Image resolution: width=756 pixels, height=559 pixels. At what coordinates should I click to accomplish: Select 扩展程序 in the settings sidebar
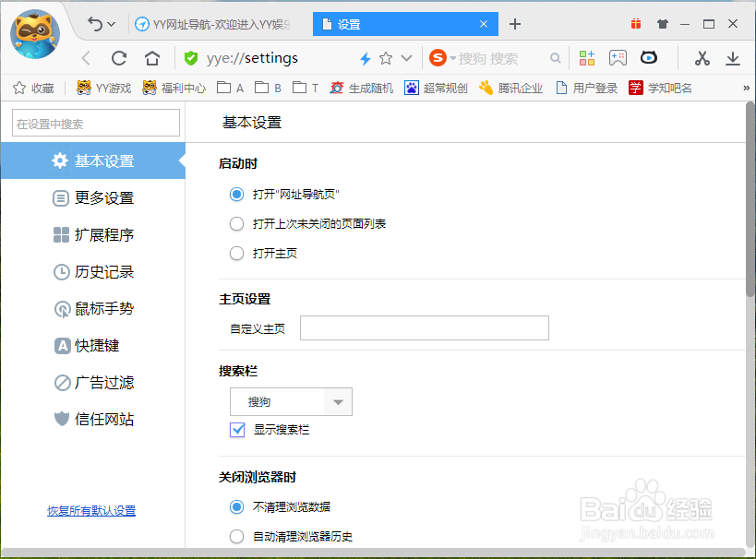click(x=97, y=234)
